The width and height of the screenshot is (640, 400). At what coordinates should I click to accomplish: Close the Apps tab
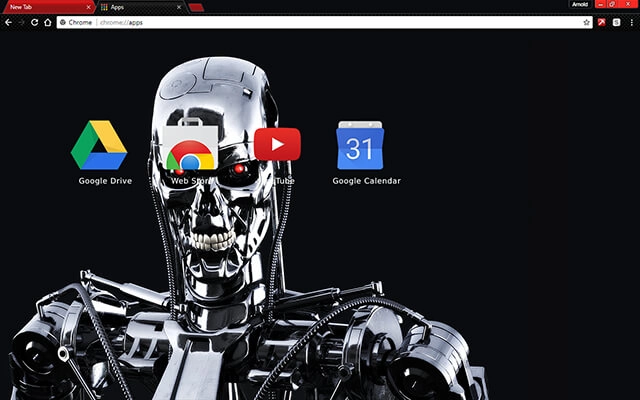[x=179, y=7]
